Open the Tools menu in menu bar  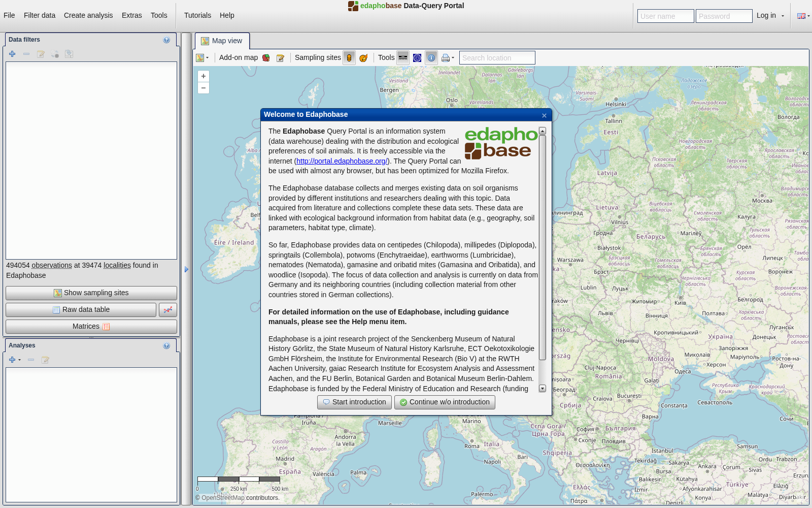(x=159, y=15)
